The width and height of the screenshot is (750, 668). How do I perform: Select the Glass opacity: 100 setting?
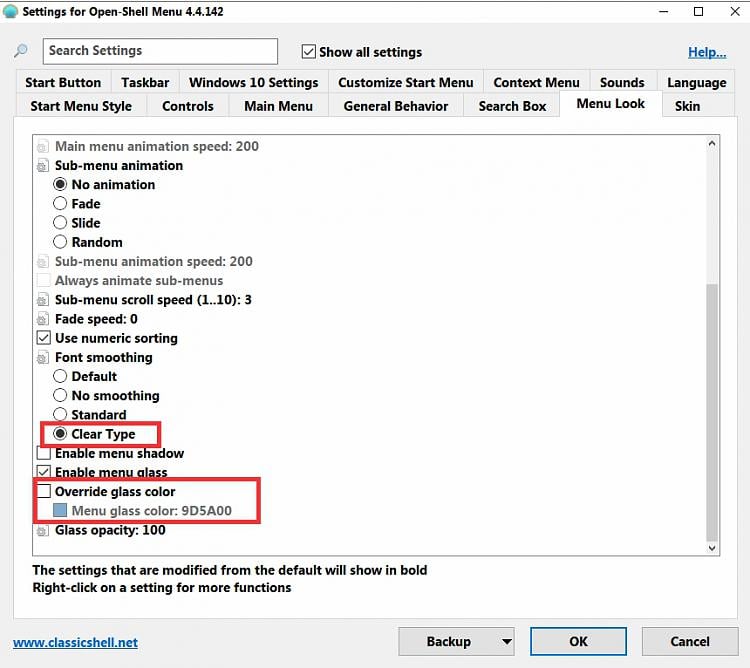pyautogui.click(x=110, y=530)
